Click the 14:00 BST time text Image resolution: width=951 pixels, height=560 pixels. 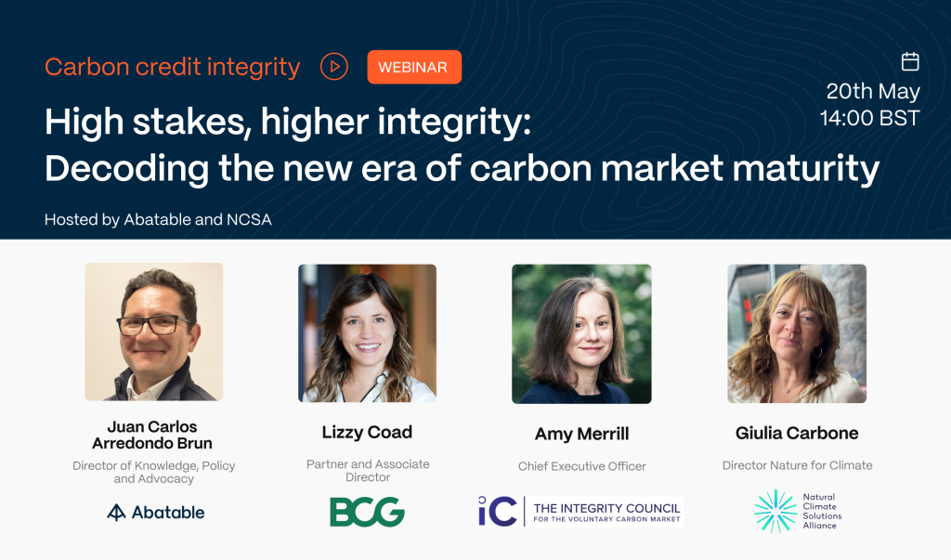869,118
